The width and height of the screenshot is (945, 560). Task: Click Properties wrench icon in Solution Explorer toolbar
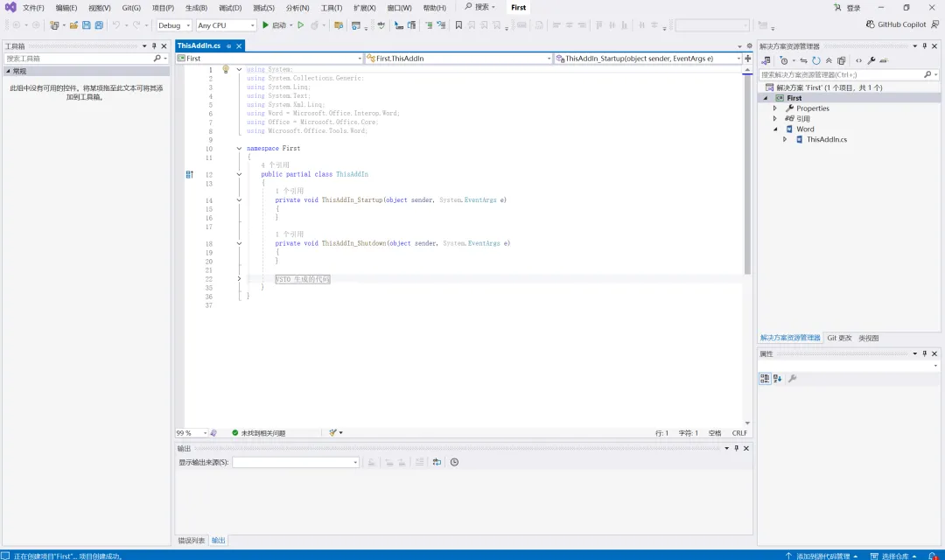(x=871, y=61)
